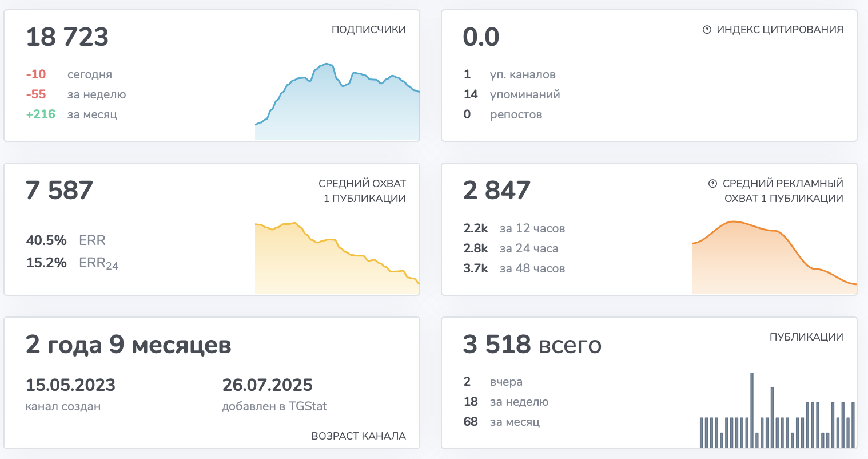Click the tallest bar in publications chart
The width and height of the screenshot is (868, 459).
751,410
